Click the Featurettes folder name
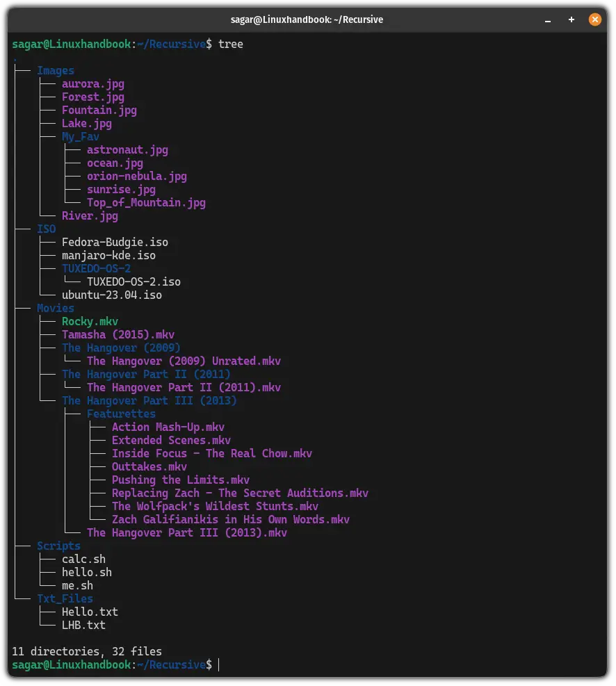 [x=121, y=414]
